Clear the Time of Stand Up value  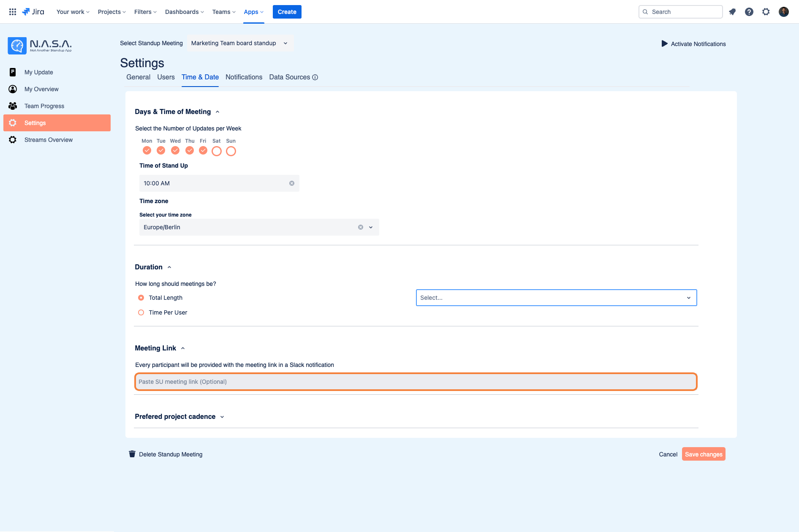pyautogui.click(x=292, y=183)
